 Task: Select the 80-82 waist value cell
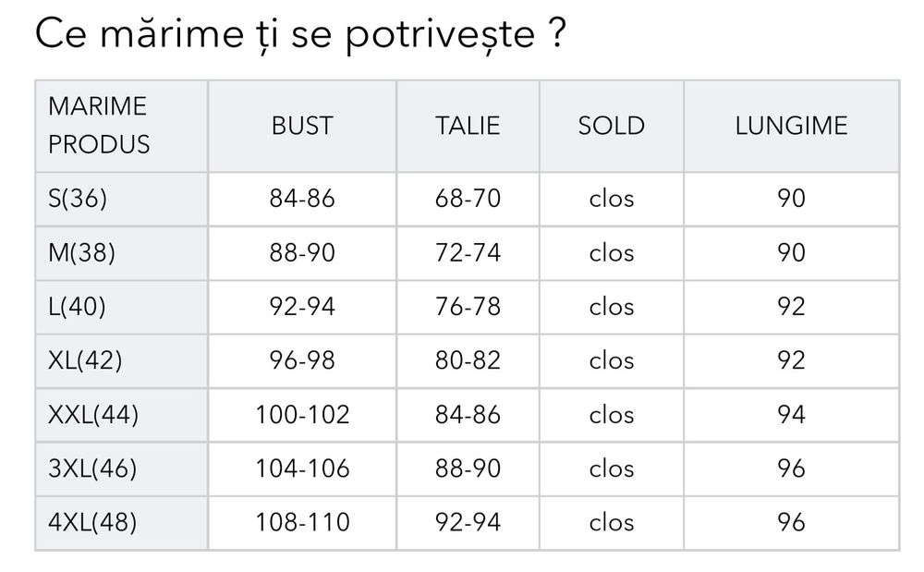coord(468,359)
